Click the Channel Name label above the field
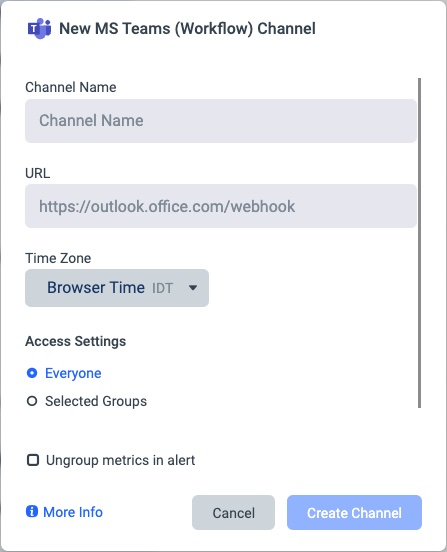The height and width of the screenshot is (552, 447). [71, 87]
